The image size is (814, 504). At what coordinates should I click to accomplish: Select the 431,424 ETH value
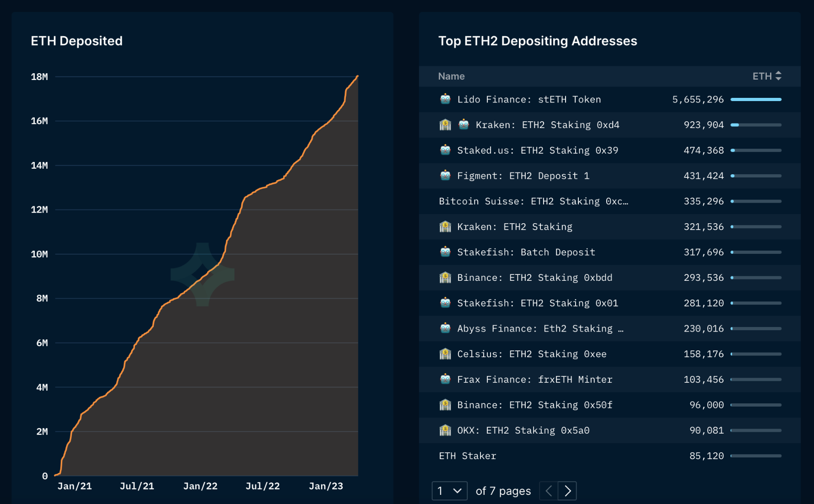pyautogui.click(x=703, y=176)
